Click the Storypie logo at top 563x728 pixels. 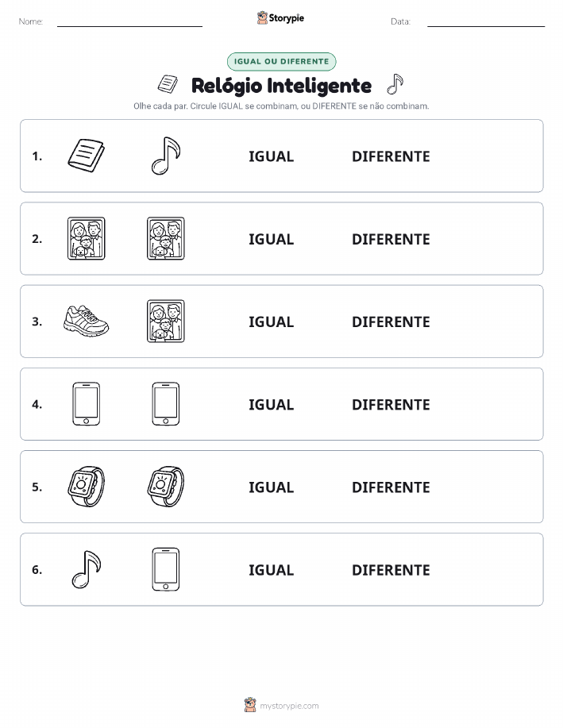(280, 18)
